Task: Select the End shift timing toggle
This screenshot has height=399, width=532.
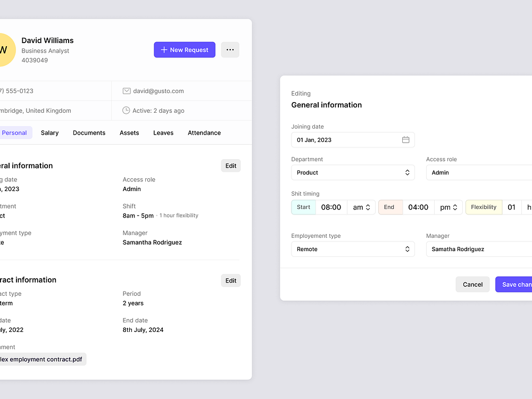Action: [390, 207]
